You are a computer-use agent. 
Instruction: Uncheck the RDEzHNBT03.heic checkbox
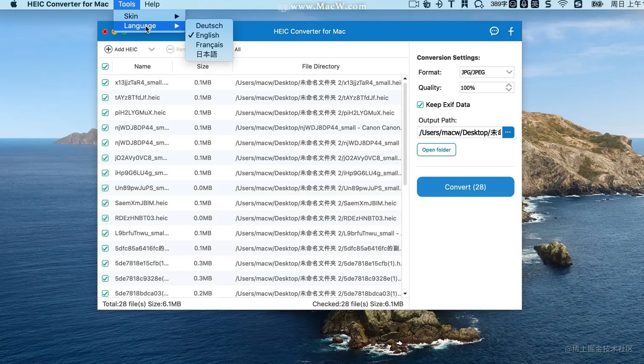pos(105,218)
